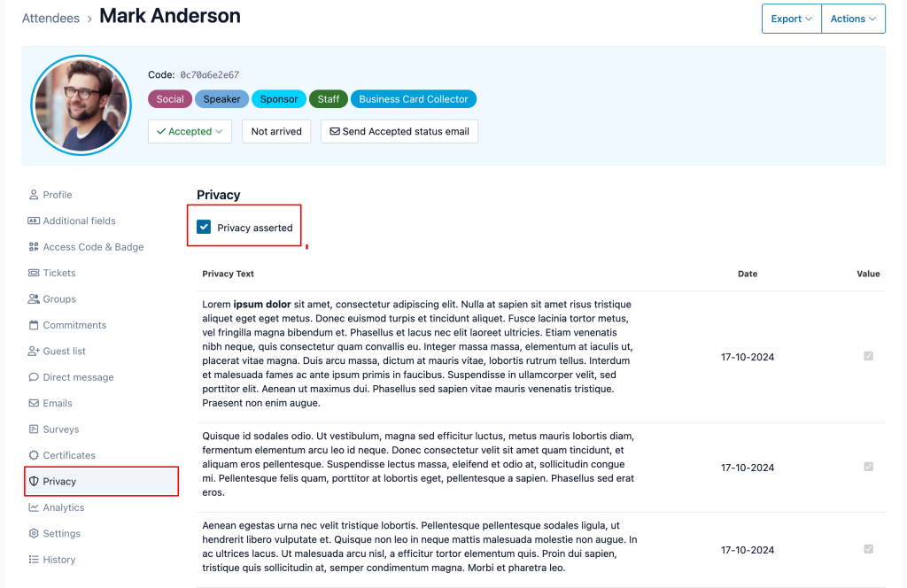
Task: Click the Tickets icon in sidebar
Action: (x=34, y=273)
